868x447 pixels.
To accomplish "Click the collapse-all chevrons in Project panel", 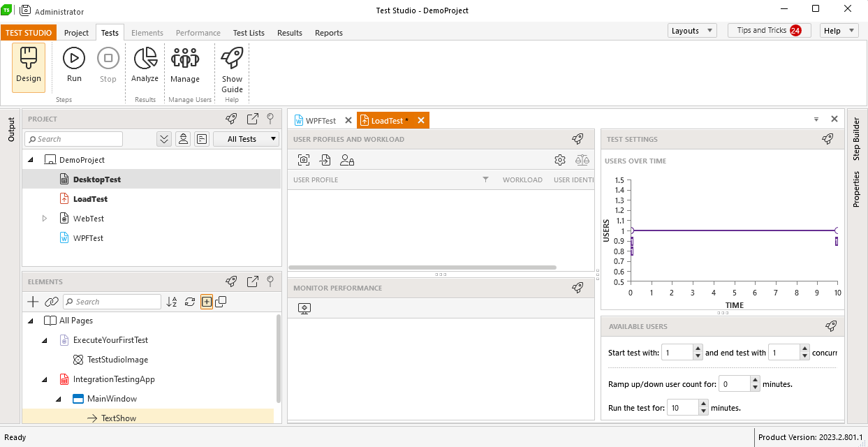I will coord(164,139).
